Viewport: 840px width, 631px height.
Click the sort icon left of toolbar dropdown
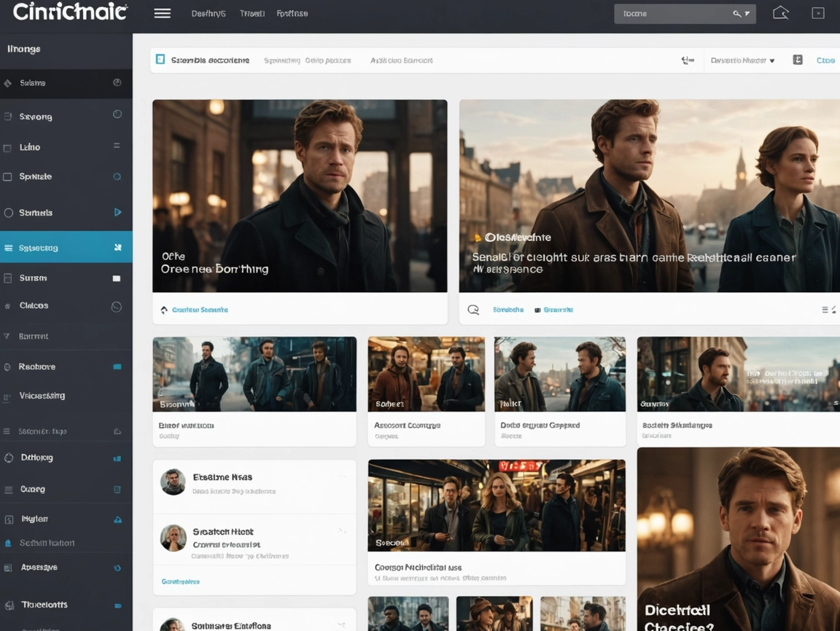pos(687,60)
